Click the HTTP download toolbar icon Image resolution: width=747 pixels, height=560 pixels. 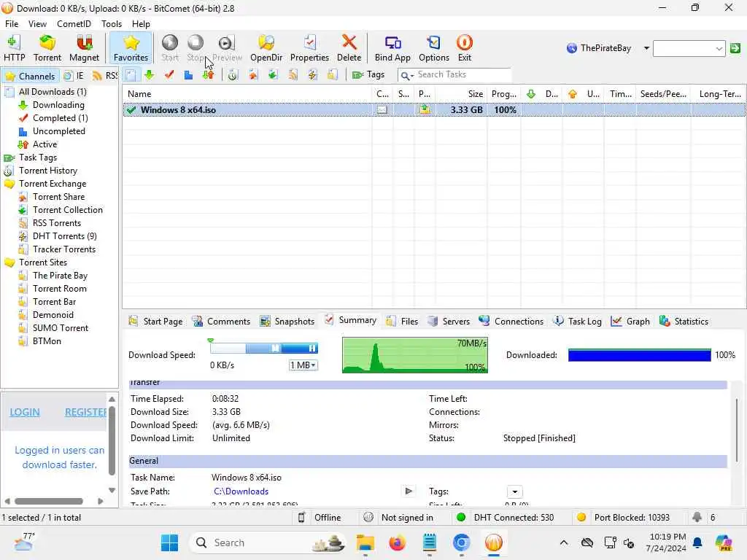click(15, 48)
